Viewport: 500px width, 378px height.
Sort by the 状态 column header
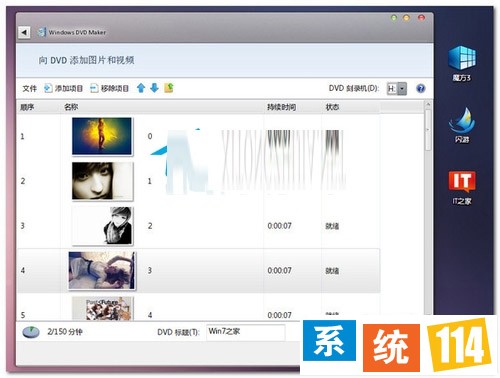point(332,107)
